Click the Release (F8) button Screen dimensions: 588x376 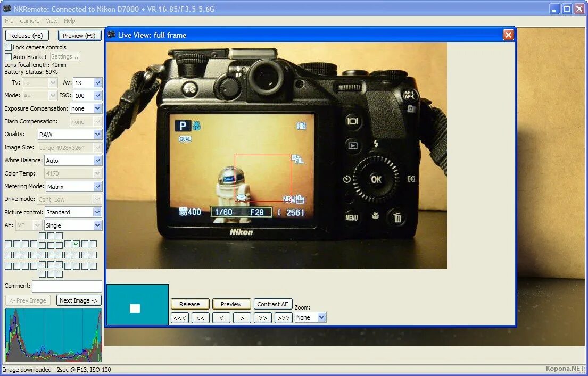(27, 35)
